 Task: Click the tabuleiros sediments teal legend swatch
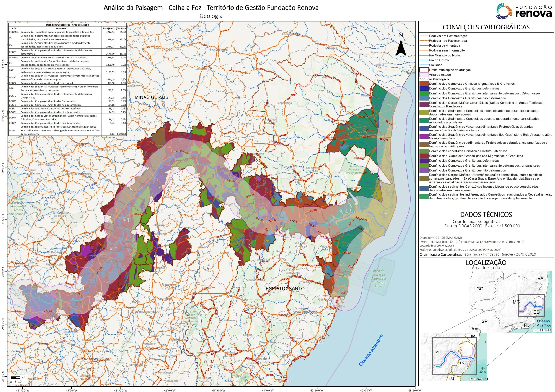[x=424, y=120]
